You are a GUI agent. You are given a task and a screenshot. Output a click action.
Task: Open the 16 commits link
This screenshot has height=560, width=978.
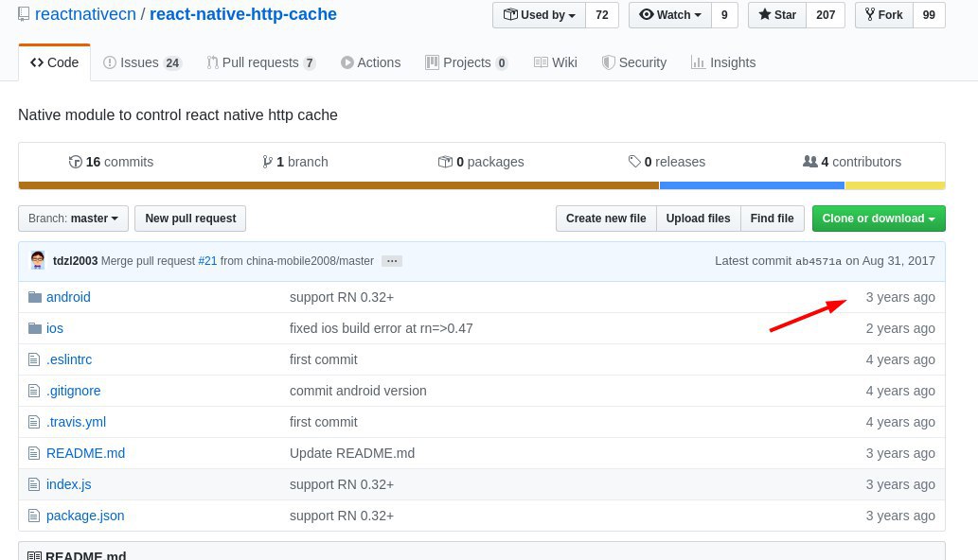pyautogui.click(x=111, y=162)
